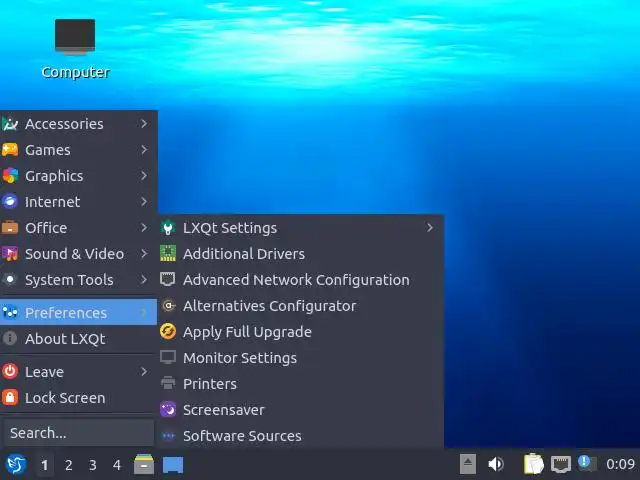The height and width of the screenshot is (480, 640).
Task: Expand the Internet submenu arrow
Action: pos(144,202)
